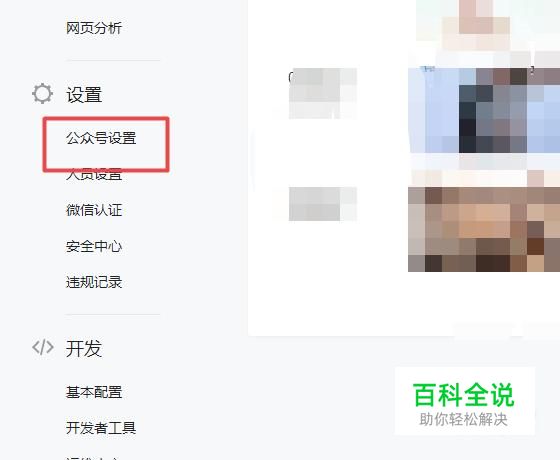Viewport: 560px width, 460px height.
Task: Click the upper blurred gray text block
Action: coord(322,93)
